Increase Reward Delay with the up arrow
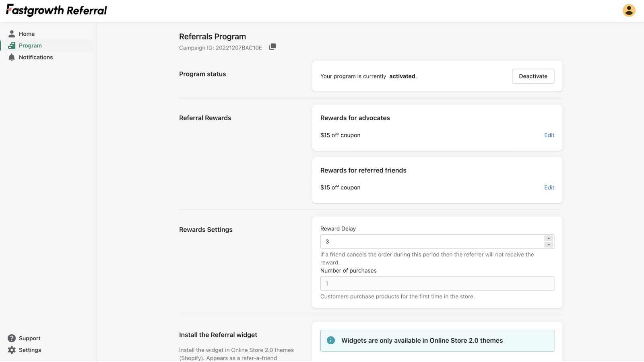The width and height of the screenshot is (644, 362). (549, 238)
